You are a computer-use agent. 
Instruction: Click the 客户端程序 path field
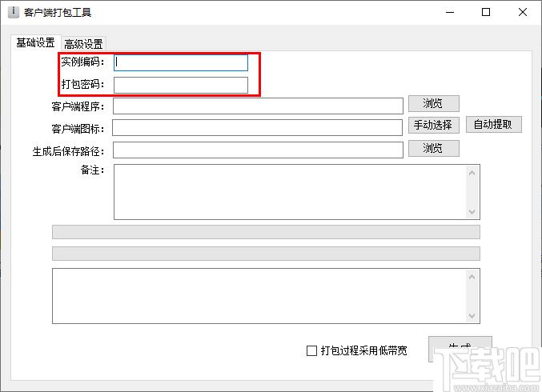coord(258,106)
